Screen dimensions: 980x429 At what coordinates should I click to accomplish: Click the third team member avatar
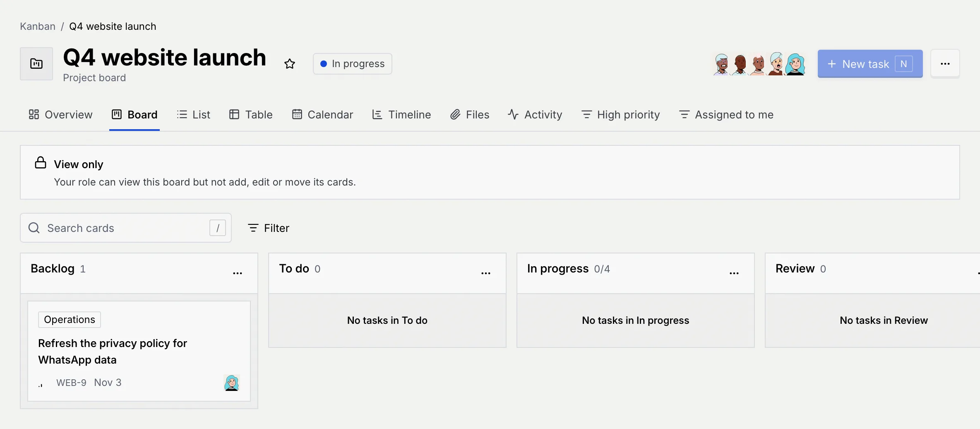[758, 64]
